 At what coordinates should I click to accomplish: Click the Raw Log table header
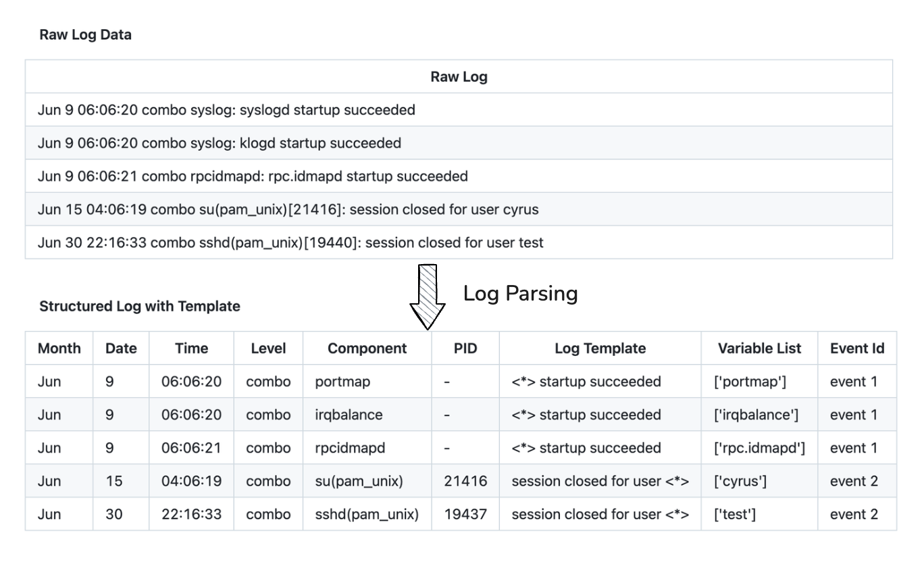tap(459, 77)
